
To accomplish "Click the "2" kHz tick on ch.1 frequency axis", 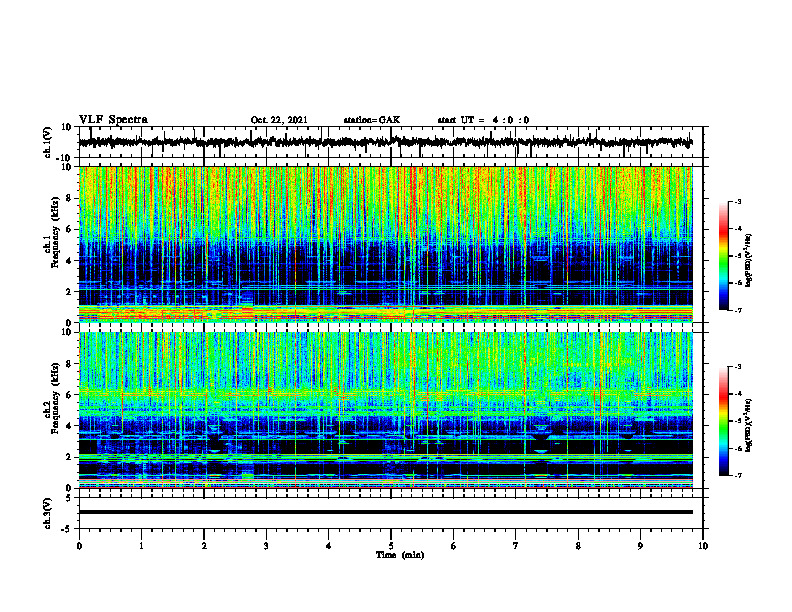I will (x=70, y=292).
